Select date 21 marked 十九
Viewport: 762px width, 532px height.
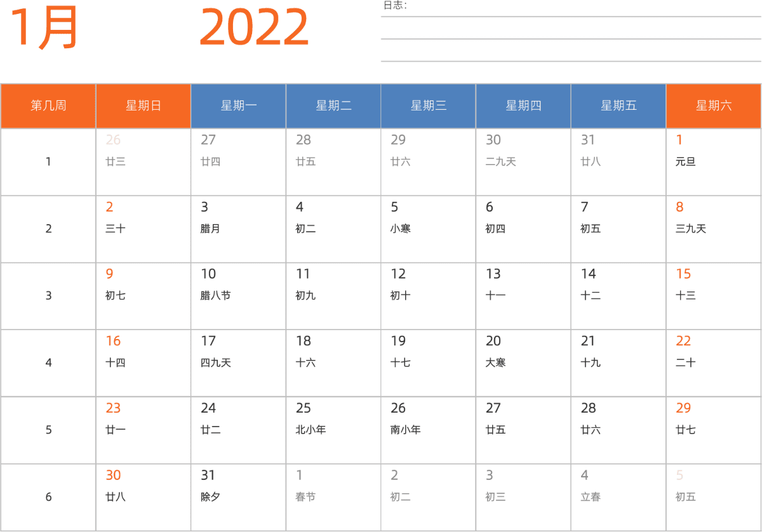pos(588,342)
